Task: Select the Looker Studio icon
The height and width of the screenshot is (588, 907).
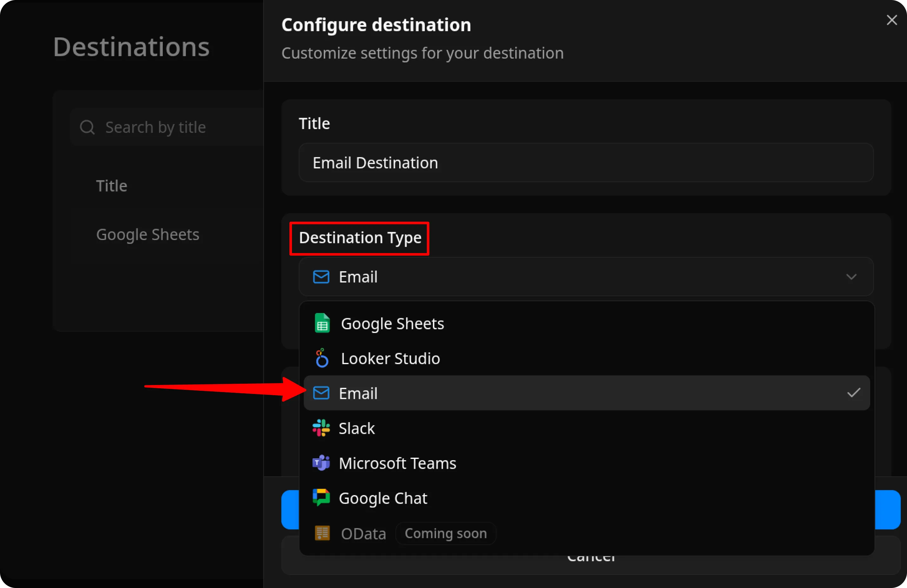Action: click(321, 358)
